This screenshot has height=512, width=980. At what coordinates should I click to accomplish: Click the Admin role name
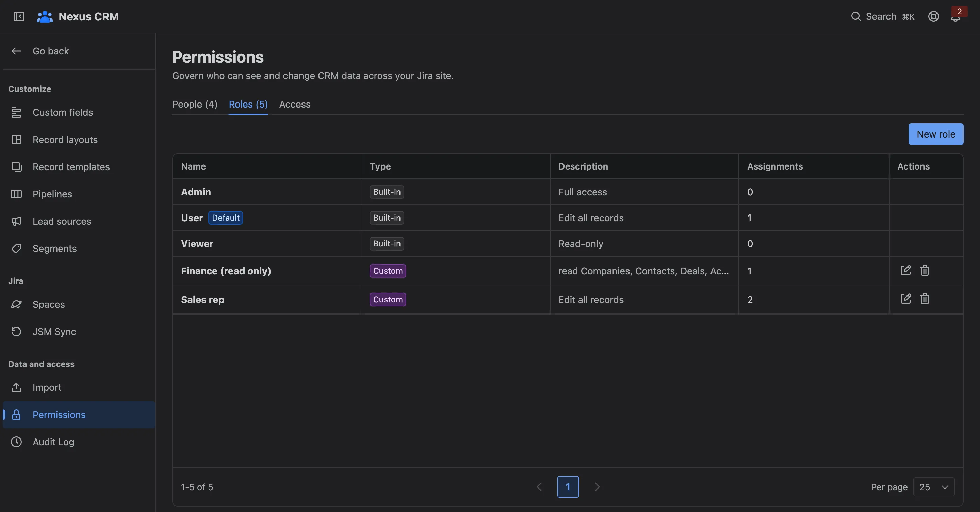click(196, 192)
